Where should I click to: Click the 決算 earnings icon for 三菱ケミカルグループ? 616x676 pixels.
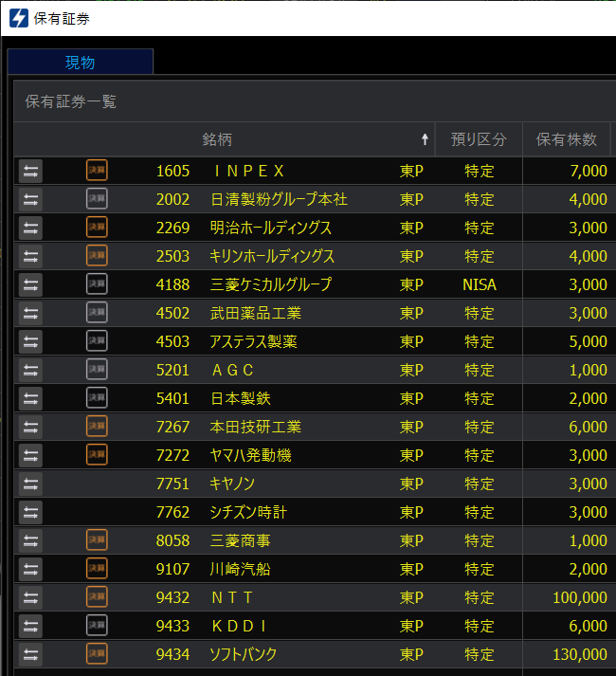point(97,284)
